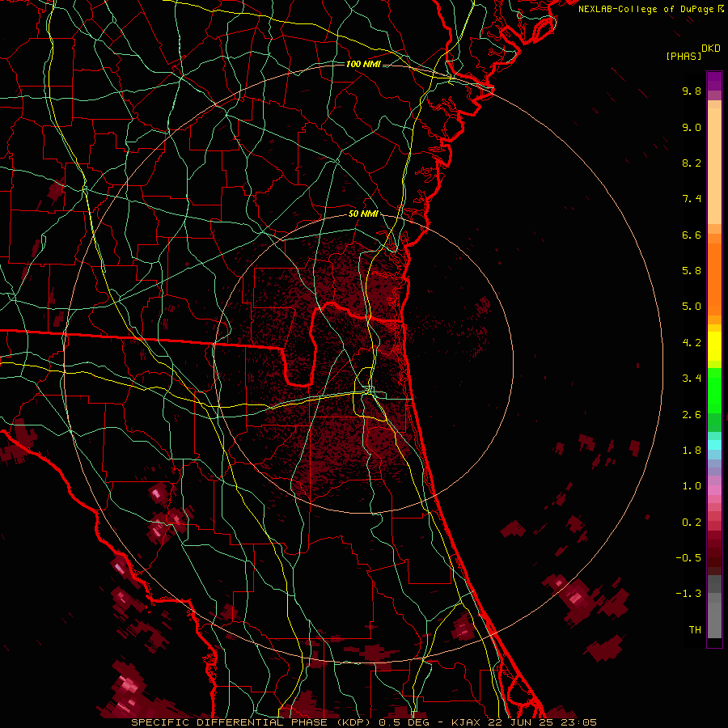
Task: Click the 1.0 legend value
Action: pyautogui.click(x=692, y=486)
